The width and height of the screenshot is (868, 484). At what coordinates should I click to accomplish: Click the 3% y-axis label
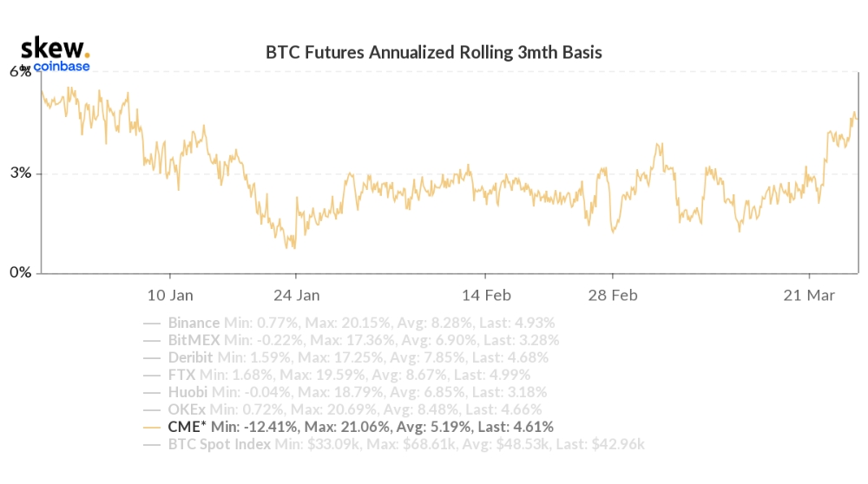tap(21, 173)
